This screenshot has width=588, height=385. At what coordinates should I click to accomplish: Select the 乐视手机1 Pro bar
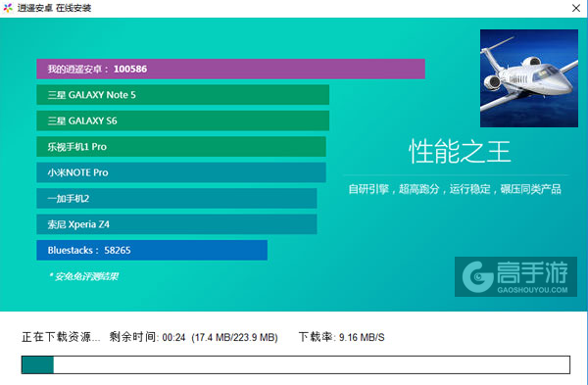tap(181, 147)
